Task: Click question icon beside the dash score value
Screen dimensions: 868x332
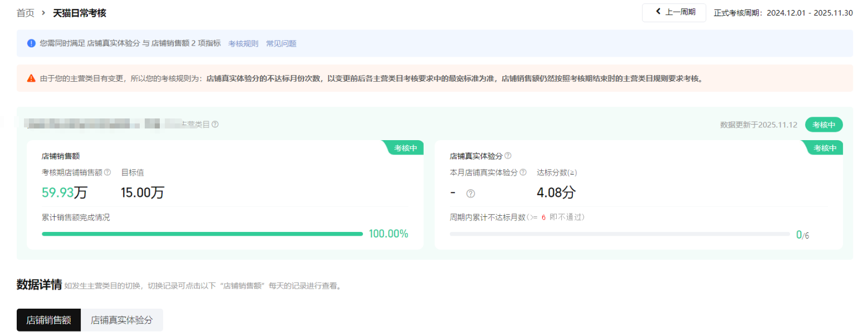Action: pos(470,194)
